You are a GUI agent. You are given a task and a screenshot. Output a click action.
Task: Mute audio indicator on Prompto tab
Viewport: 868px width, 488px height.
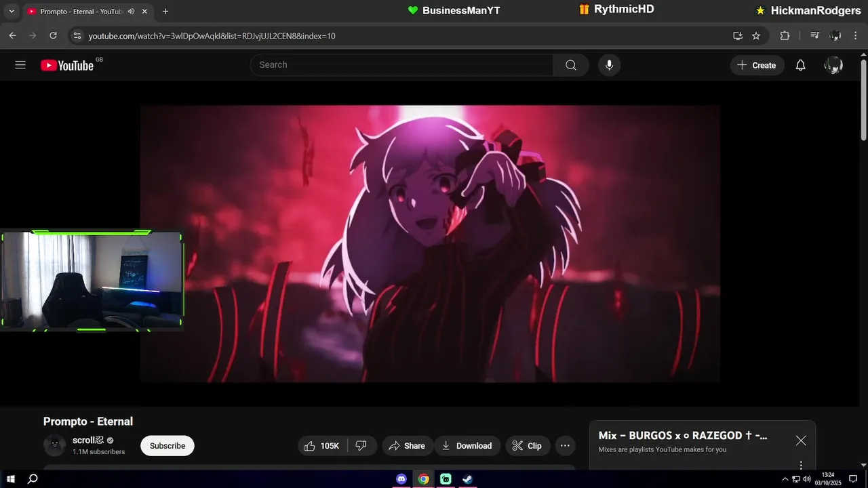pyautogui.click(x=131, y=12)
